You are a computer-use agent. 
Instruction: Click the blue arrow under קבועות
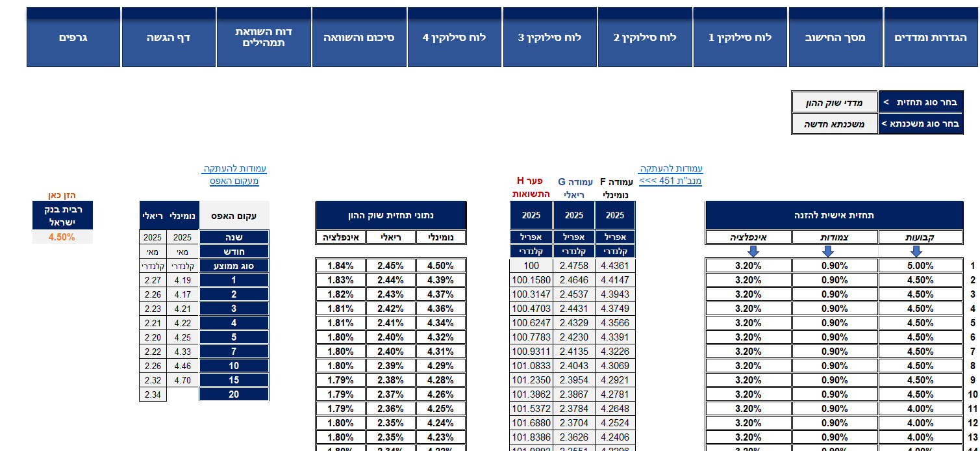click(x=921, y=251)
